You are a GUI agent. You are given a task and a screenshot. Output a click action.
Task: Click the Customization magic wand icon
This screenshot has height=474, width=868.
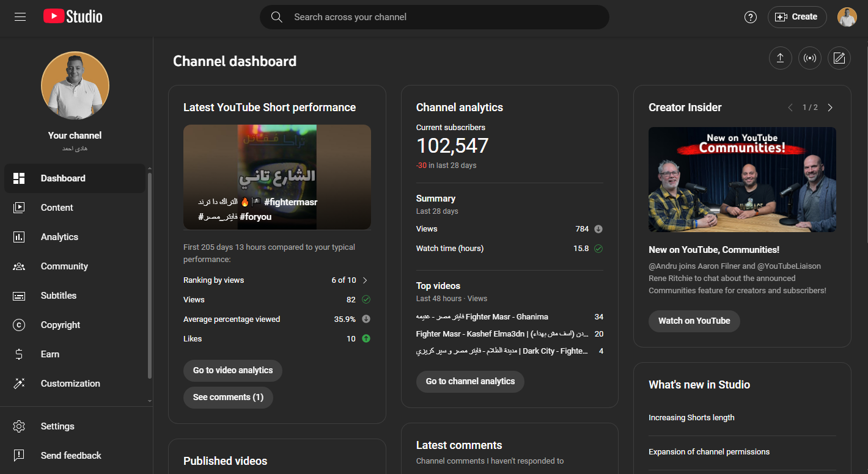click(19, 384)
